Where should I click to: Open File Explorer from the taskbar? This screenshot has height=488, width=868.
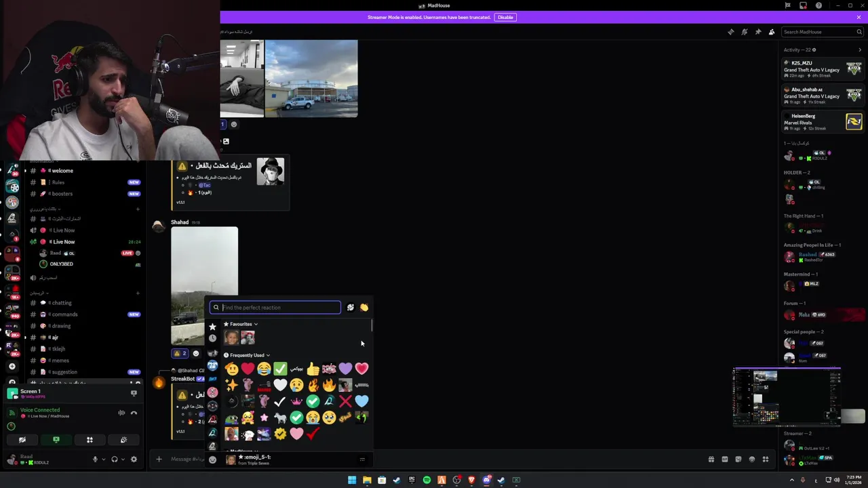(x=367, y=480)
